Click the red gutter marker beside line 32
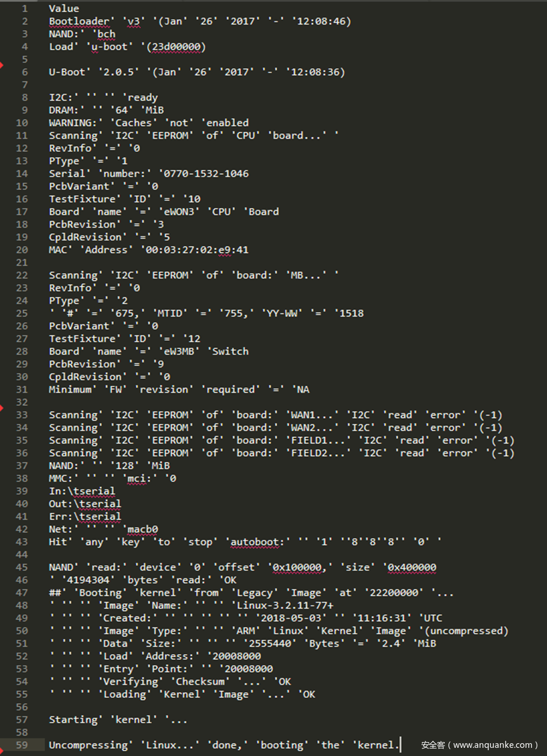 [2, 408]
